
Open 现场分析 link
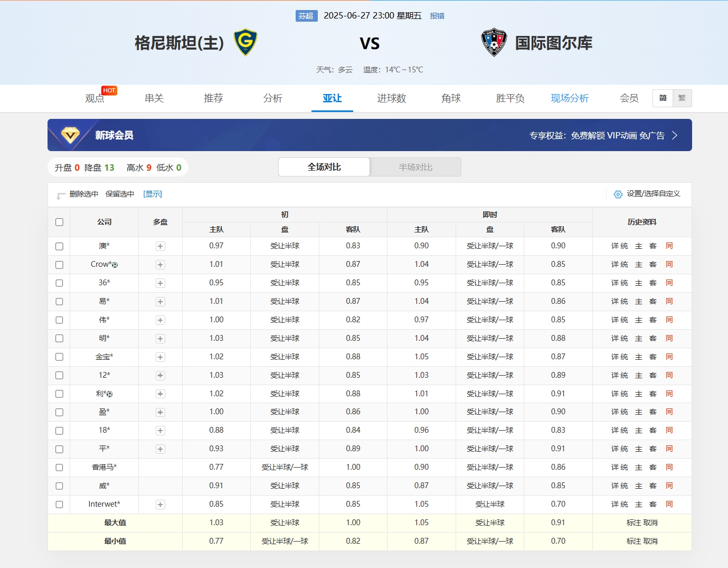coord(570,98)
